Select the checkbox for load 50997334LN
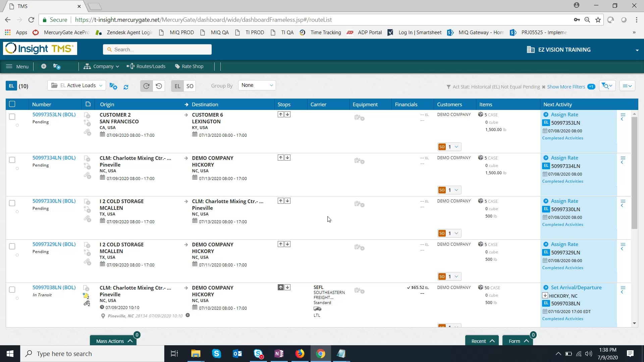644x362 pixels. 12,160
